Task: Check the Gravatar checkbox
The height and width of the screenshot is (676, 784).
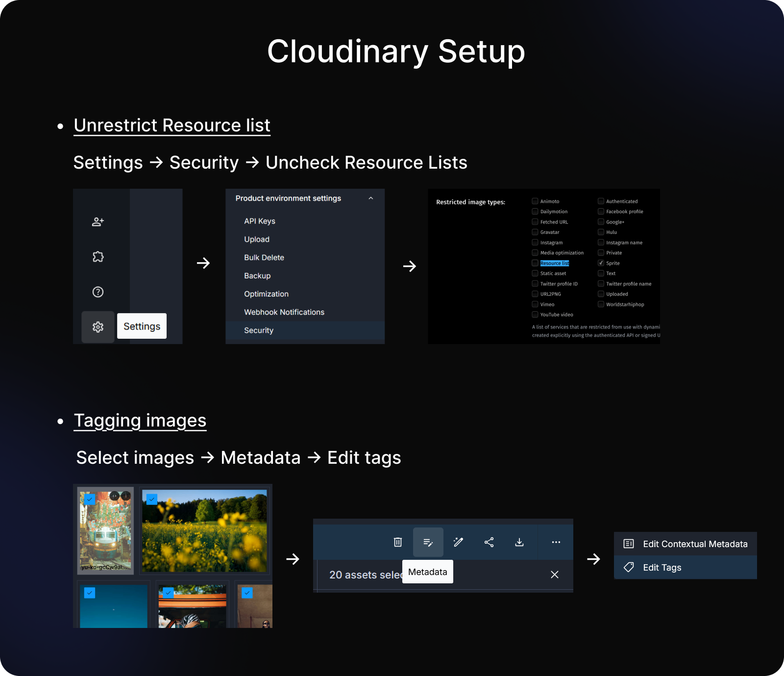Action: point(535,232)
